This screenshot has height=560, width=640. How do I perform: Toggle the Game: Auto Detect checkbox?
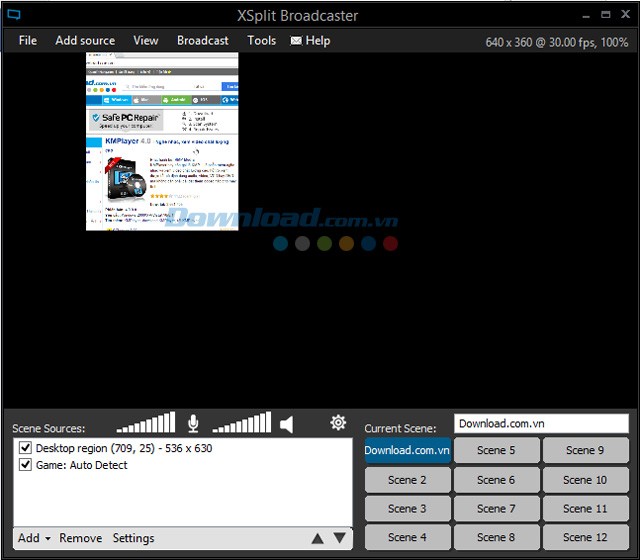coord(26,465)
